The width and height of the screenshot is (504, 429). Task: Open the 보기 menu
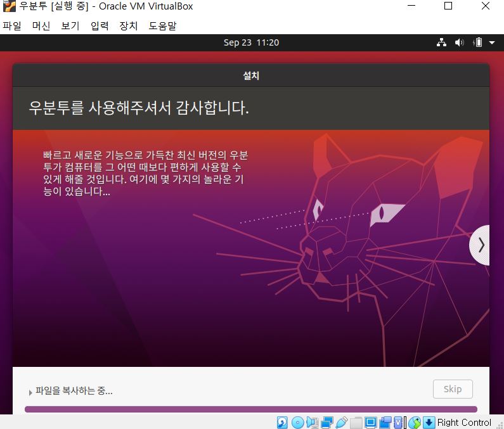70,26
